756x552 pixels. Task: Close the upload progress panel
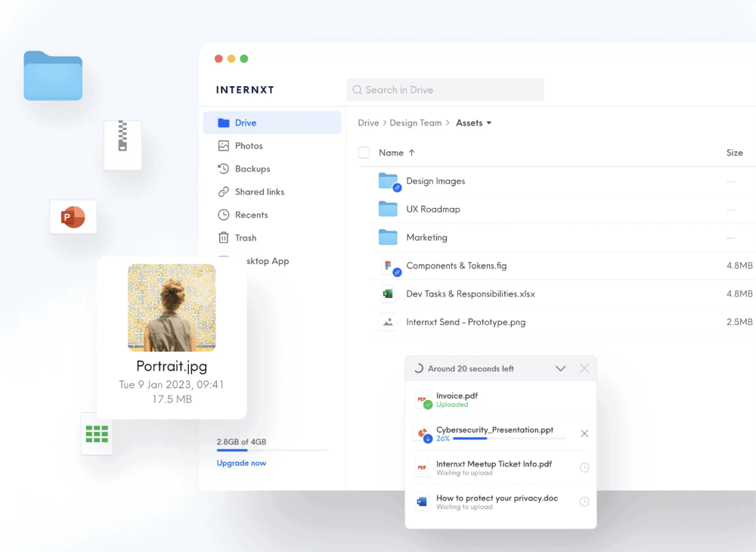click(584, 368)
